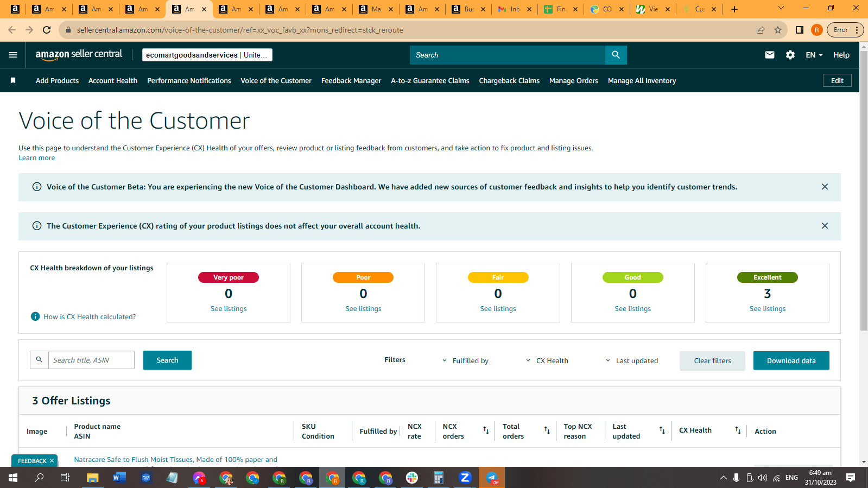Open Chargeback Claims menu item
The width and height of the screenshot is (868, 488).
509,80
